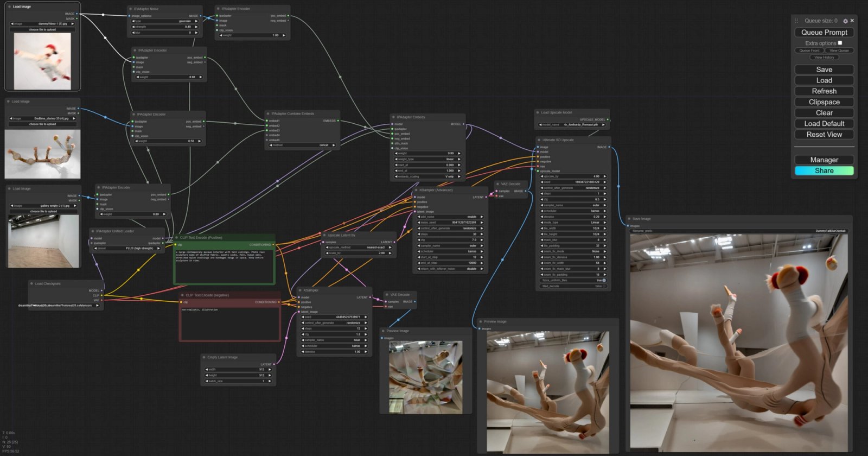This screenshot has height=456, width=868.
Task: Click previous-image arrow beside Bedtime_stories-35 (4).jpg
Action: [11, 118]
